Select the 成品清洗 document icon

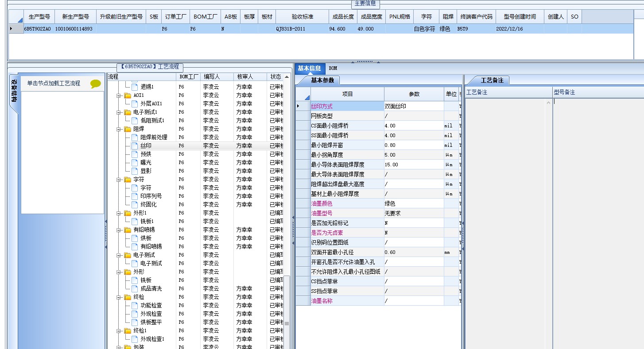click(135, 288)
